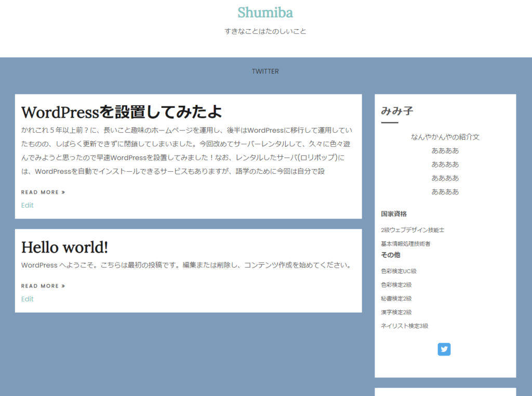The height and width of the screenshot is (396, 532).
Task: Click the 国家資格 heading
Action: (x=394, y=214)
